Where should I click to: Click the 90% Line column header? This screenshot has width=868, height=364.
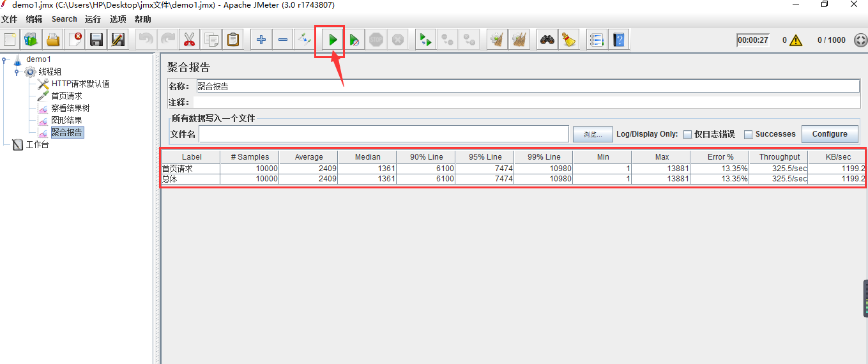pos(426,157)
